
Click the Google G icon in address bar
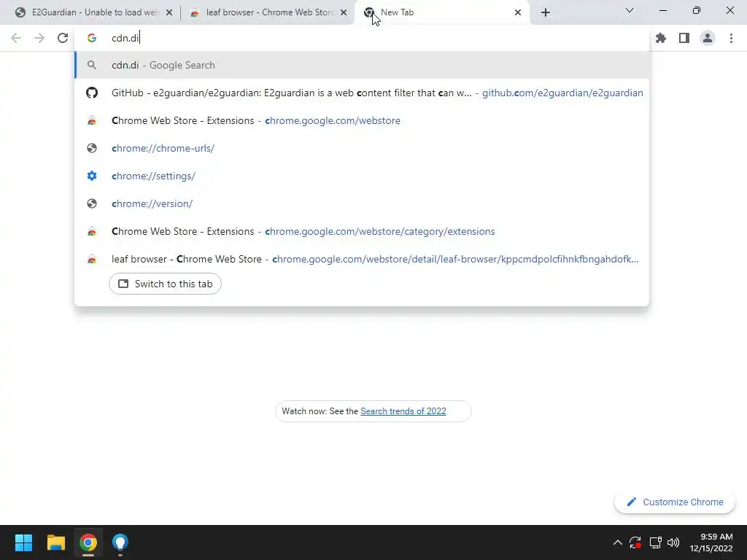91,38
